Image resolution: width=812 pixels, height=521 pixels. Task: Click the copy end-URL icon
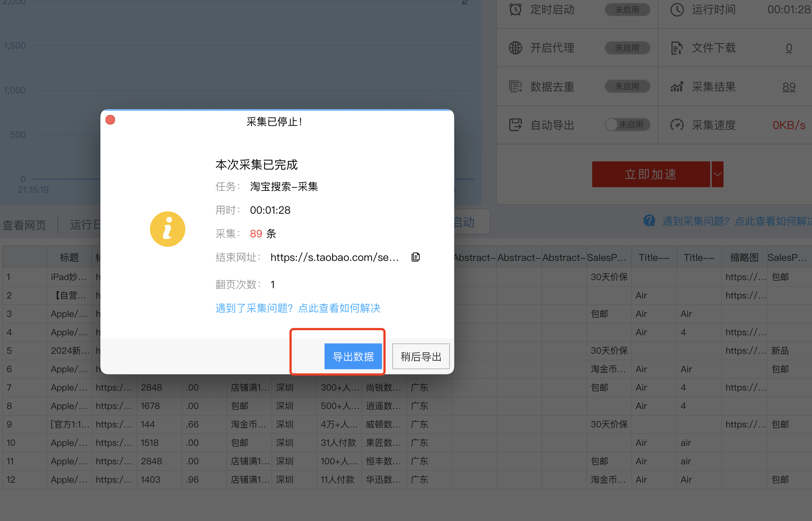pos(416,257)
